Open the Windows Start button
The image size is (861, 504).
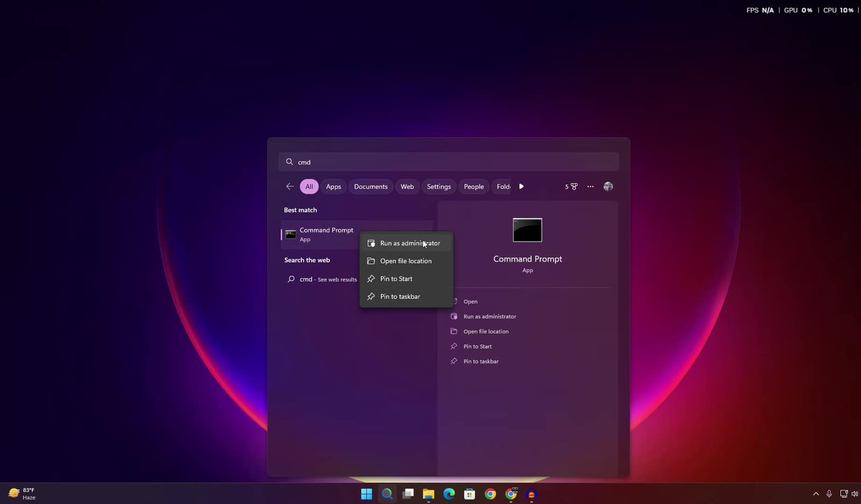[x=366, y=494]
